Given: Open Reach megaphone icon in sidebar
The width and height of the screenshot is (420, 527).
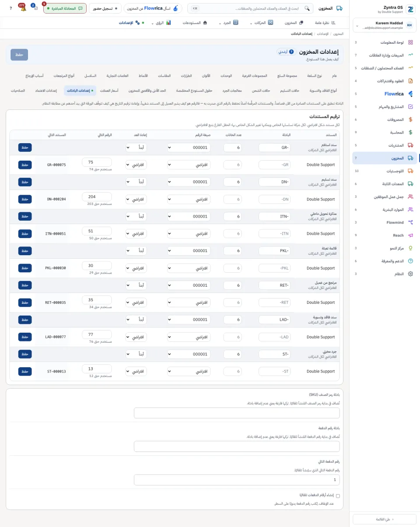Looking at the screenshot, I should [410, 235].
